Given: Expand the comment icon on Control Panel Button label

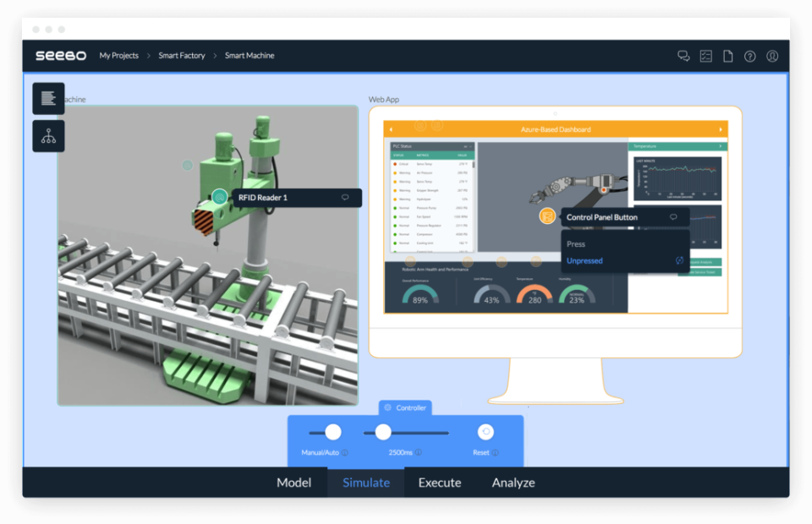Looking at the screenshot, I should (x=672, y=217).
